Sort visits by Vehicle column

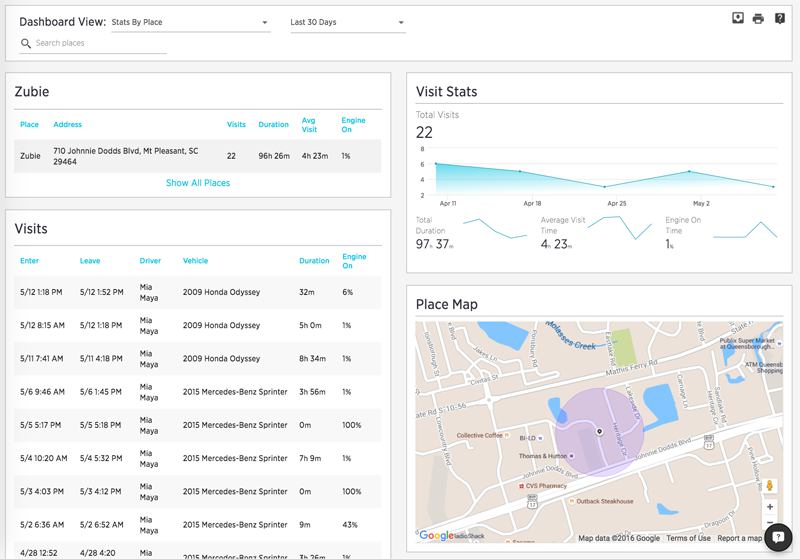[x=195, y=261]
